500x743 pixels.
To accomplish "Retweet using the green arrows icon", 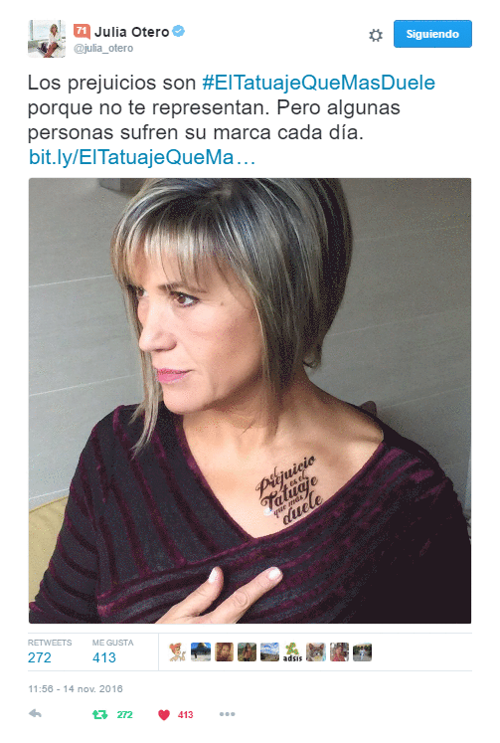I will pos(100,714).
